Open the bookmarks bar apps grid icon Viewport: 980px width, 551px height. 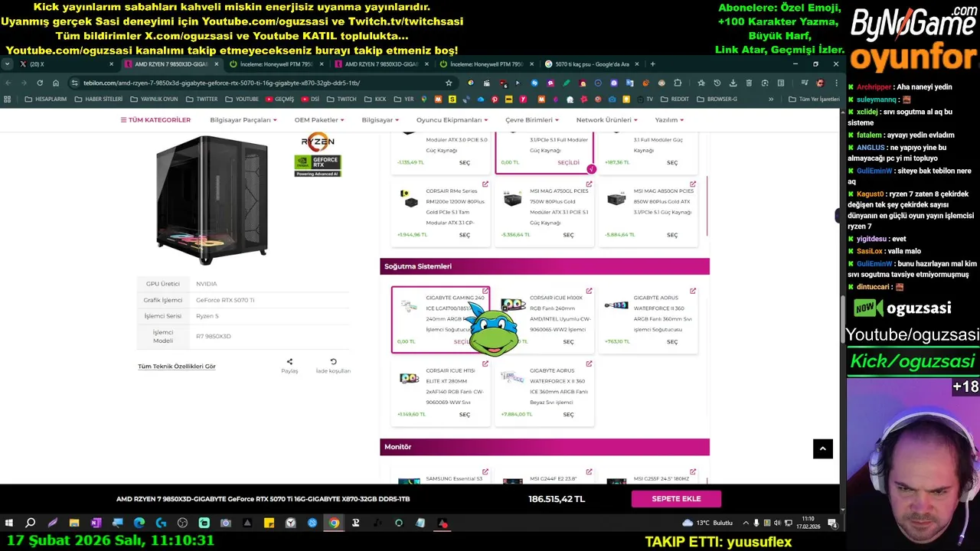pos(8,99)
